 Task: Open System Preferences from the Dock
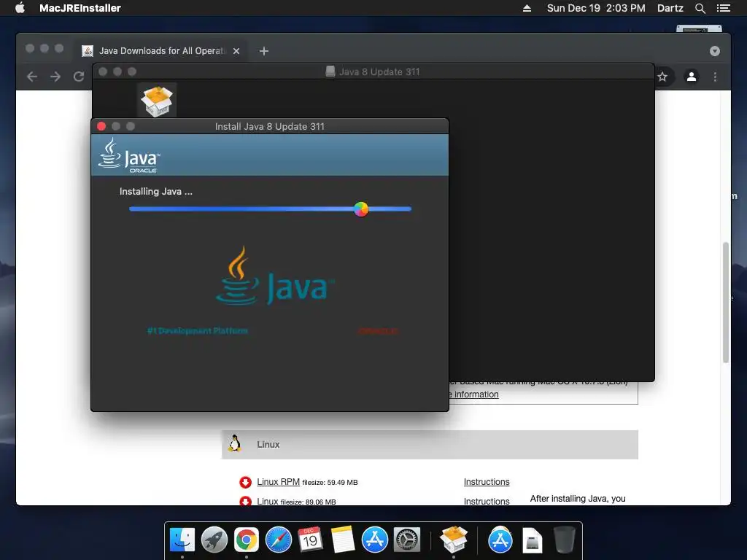[406, 540]
